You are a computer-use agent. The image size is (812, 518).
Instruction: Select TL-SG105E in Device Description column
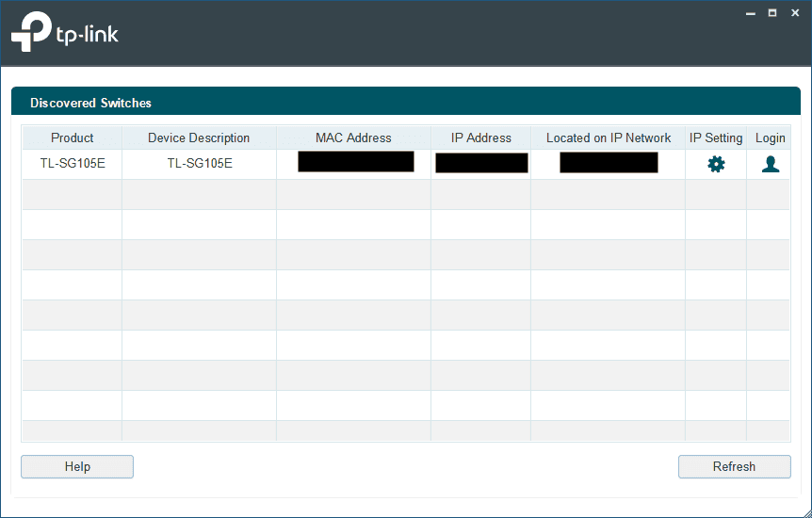tap(200, 164)
